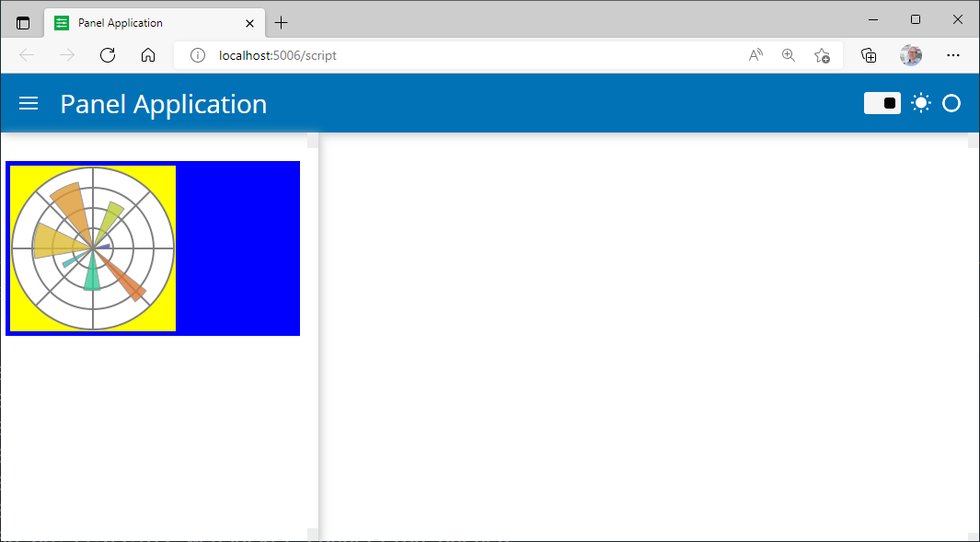Minimize the browser window
Screen dimensions: 980x542
pyautogui.click(x=873, y=20)
